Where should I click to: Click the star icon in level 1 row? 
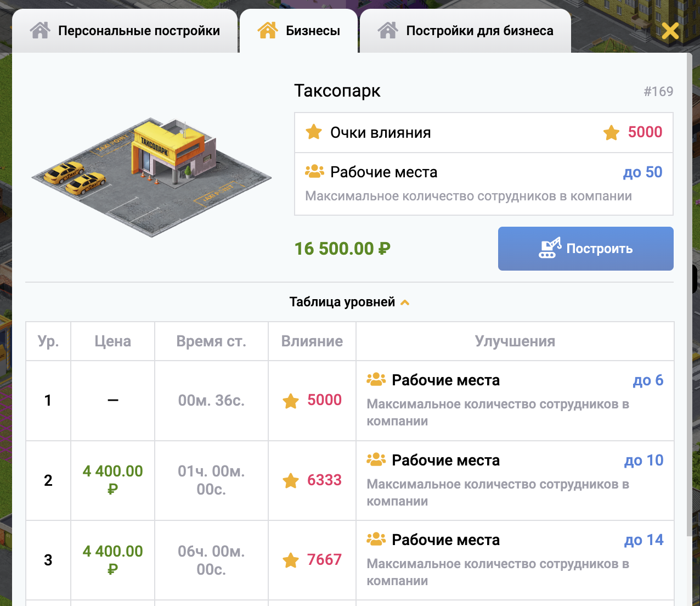coord(291,401)
